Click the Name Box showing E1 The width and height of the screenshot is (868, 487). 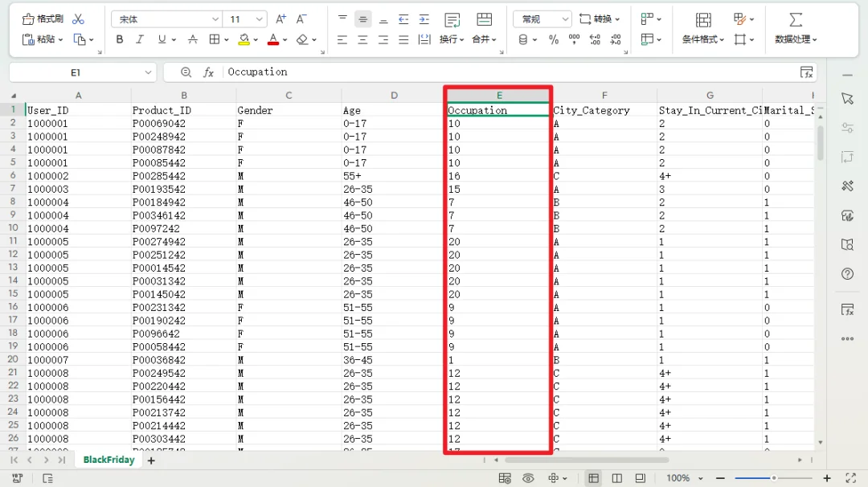click(x=76, y=72)
